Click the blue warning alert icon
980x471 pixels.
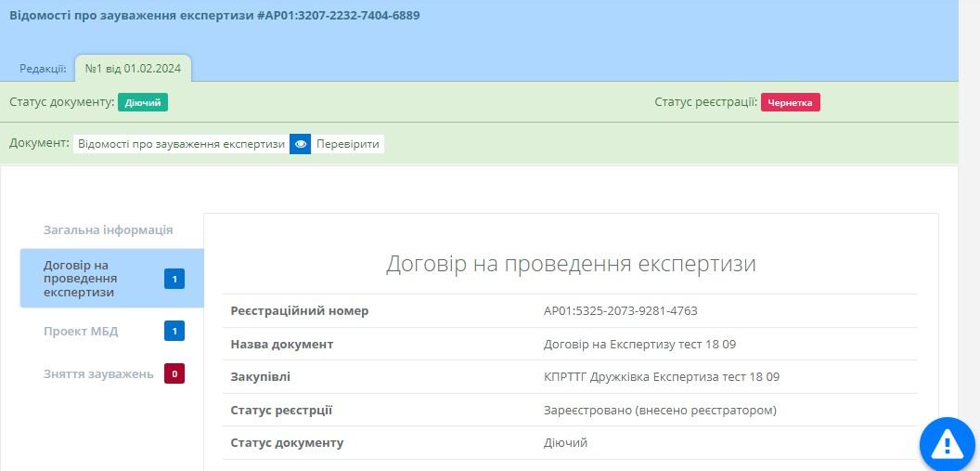pyautogui.click(x=948, y=445)
